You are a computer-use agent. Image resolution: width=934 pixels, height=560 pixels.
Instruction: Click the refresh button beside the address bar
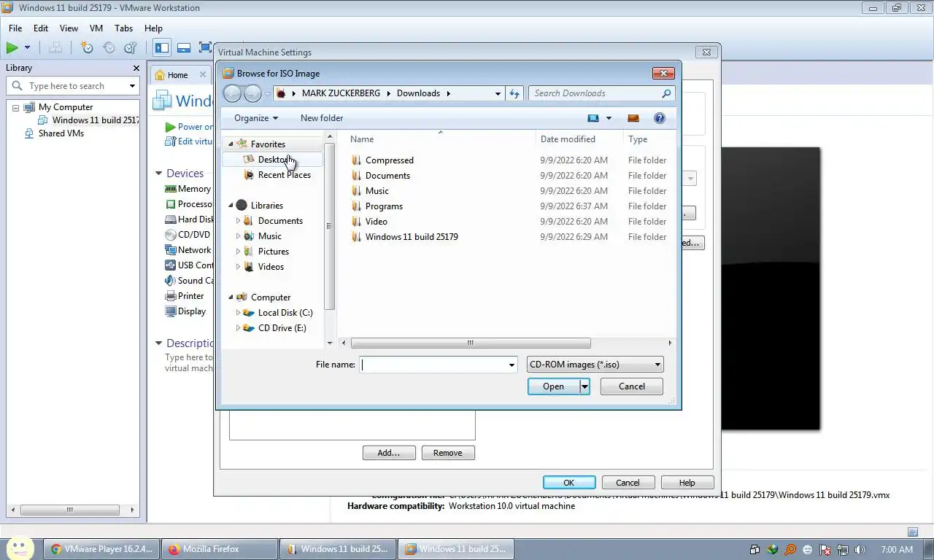click(514, 93)
